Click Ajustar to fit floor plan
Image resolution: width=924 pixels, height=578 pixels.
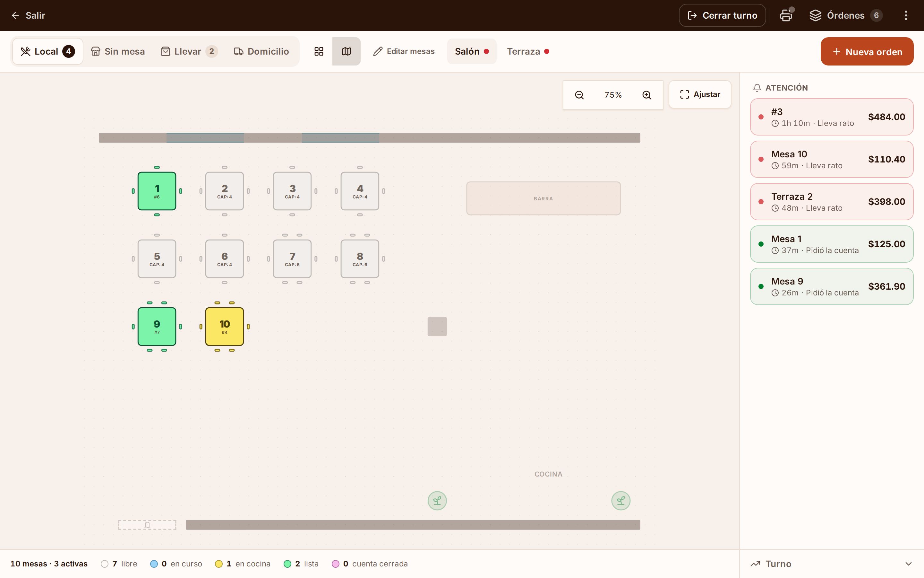coord(700,94)
